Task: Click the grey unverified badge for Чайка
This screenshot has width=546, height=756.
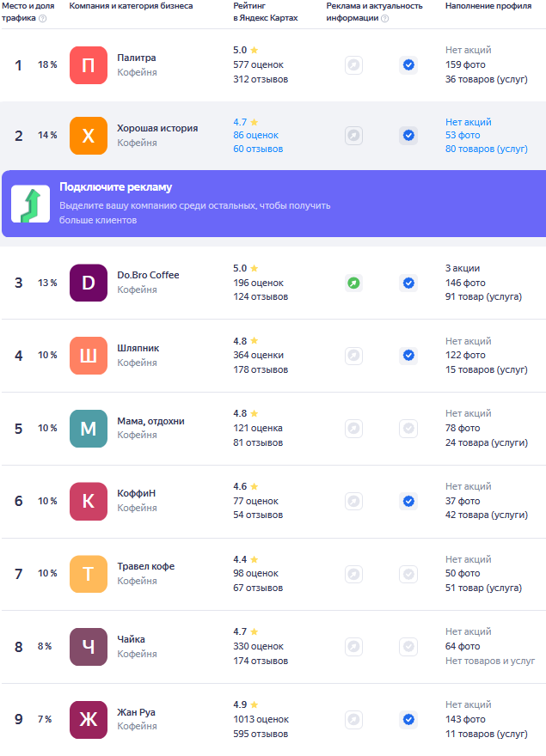Action: coord(408,647)
